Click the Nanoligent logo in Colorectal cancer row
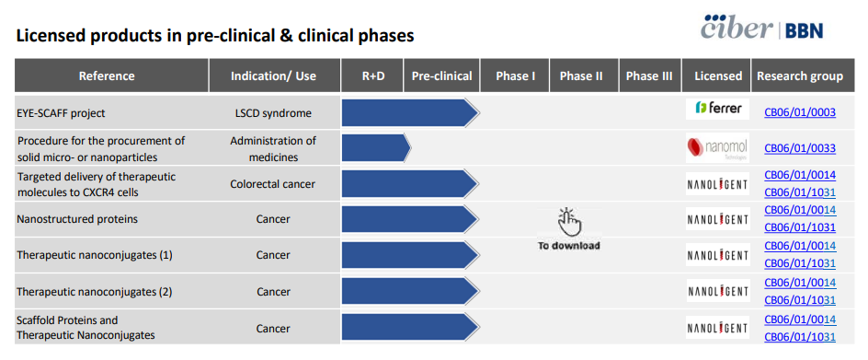Image resolution: width=868 pixels, height=360 pixels. 718,183
